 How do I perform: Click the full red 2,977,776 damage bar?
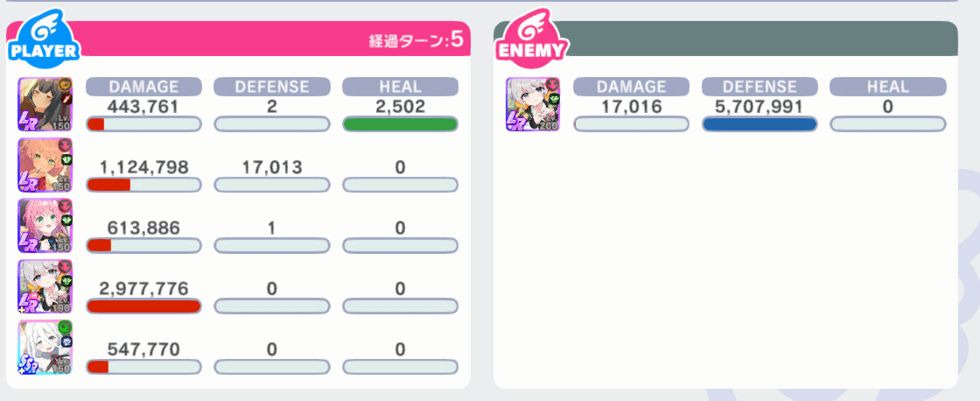[143, 306]
